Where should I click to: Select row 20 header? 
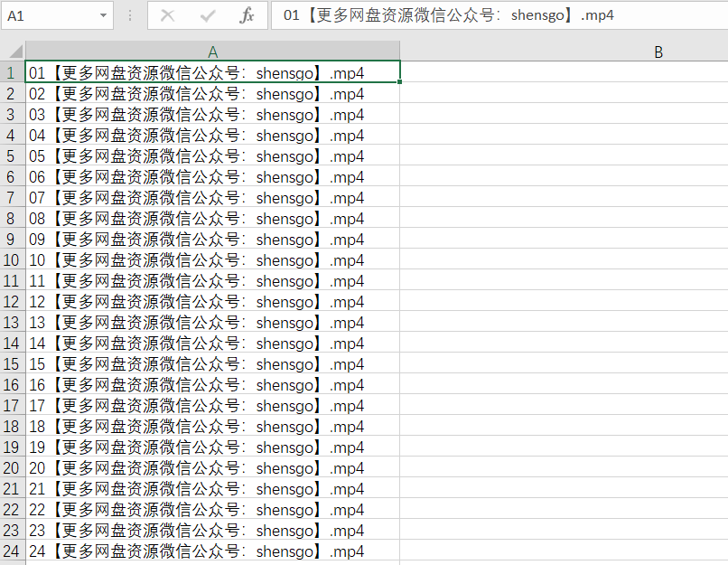pos(11,468)
